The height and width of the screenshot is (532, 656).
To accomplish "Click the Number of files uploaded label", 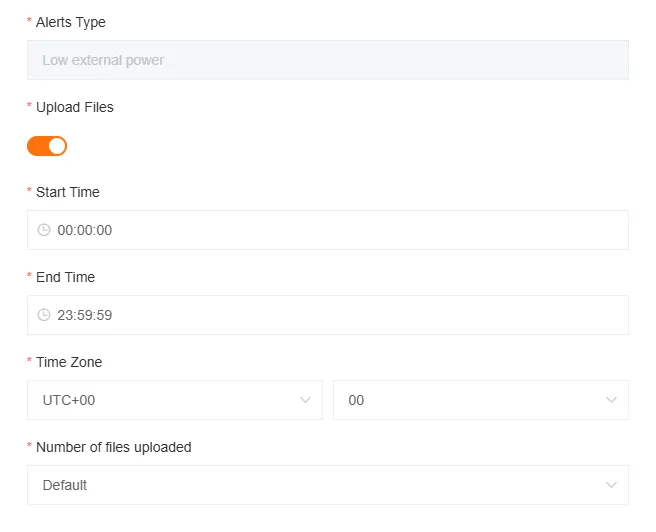I will coord(113,447).
